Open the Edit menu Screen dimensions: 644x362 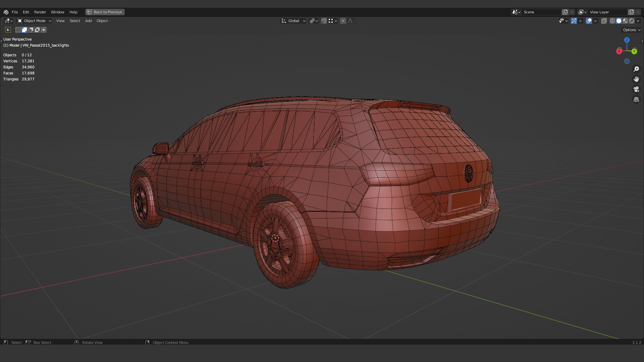pyautogui.click(x=26, y=12)
